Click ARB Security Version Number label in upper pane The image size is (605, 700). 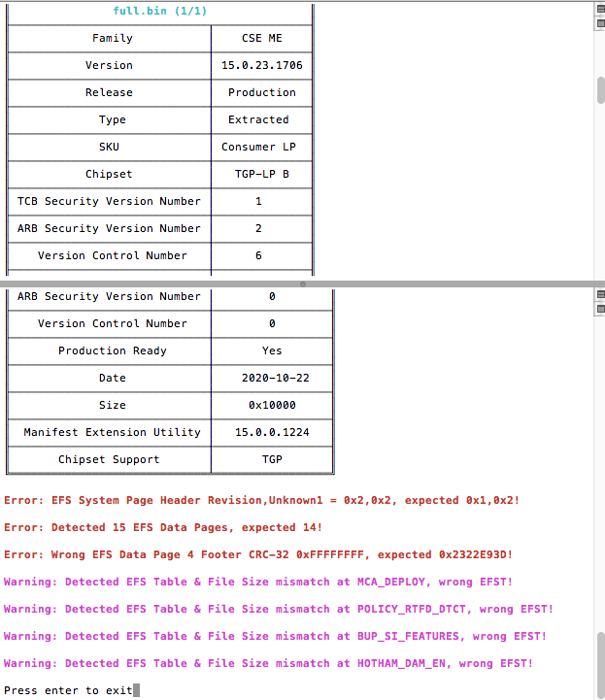(x=109, y=228)
